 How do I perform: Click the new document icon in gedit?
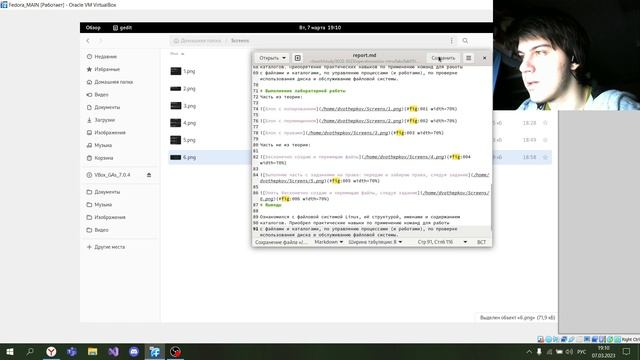[x=298, y=58]
